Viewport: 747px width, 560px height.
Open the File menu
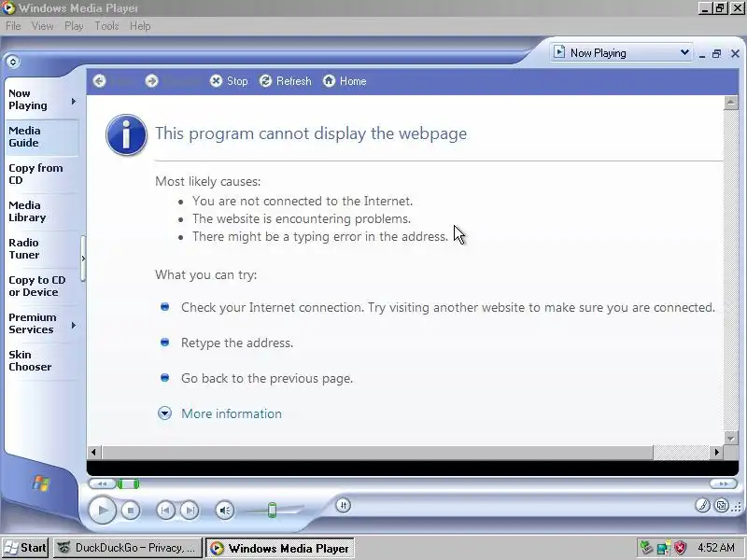click(13, 26)
